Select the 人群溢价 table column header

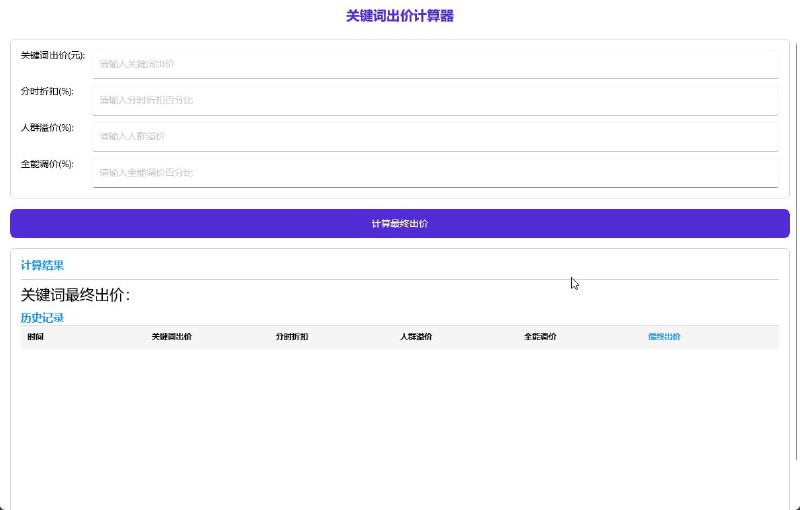click(416, 337)
